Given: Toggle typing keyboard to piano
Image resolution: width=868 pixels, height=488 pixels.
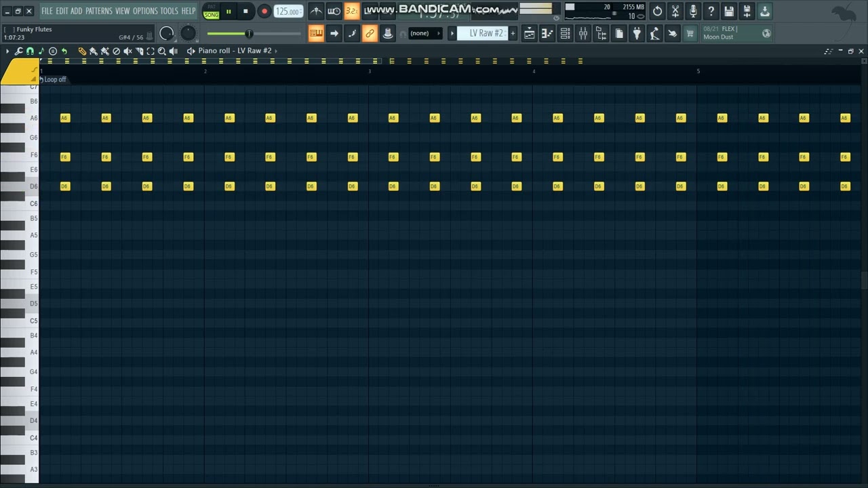Looking at the screenshot, I should click(316, 33).
